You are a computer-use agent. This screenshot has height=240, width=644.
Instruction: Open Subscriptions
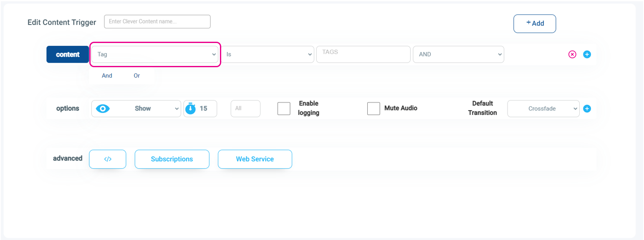pos(172,159)
